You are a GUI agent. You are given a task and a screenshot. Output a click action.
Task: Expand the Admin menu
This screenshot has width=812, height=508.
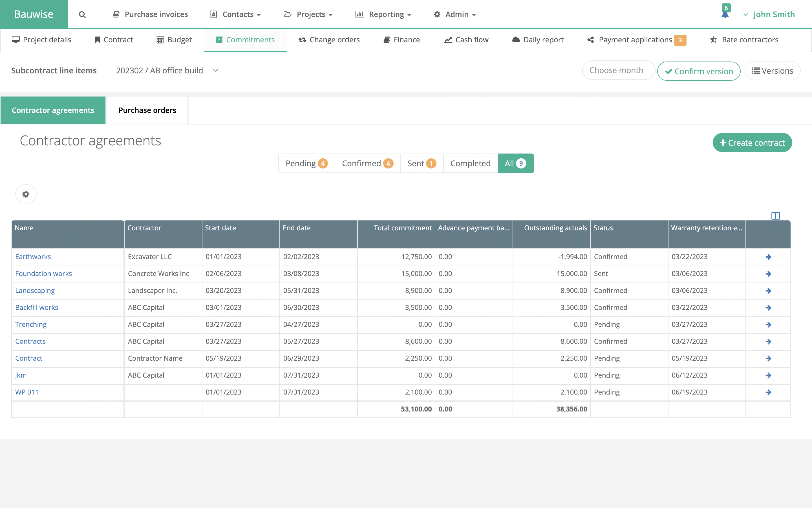coord(455,14)
